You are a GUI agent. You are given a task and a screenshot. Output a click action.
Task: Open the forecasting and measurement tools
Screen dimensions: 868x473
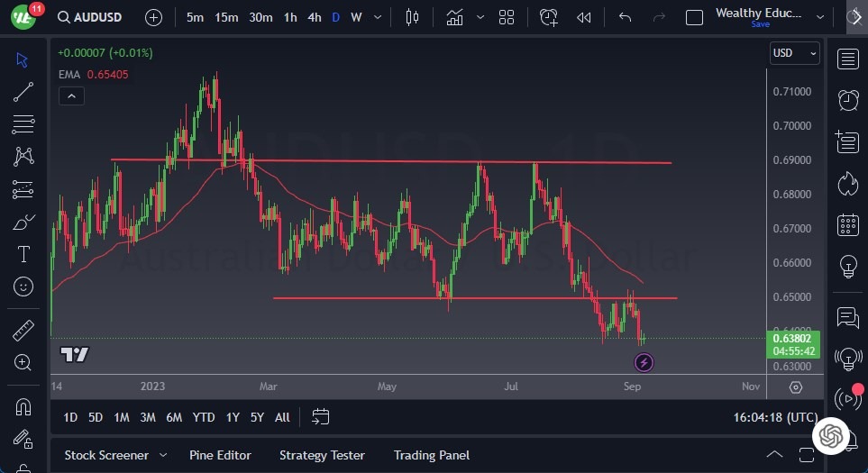point(23,189)
